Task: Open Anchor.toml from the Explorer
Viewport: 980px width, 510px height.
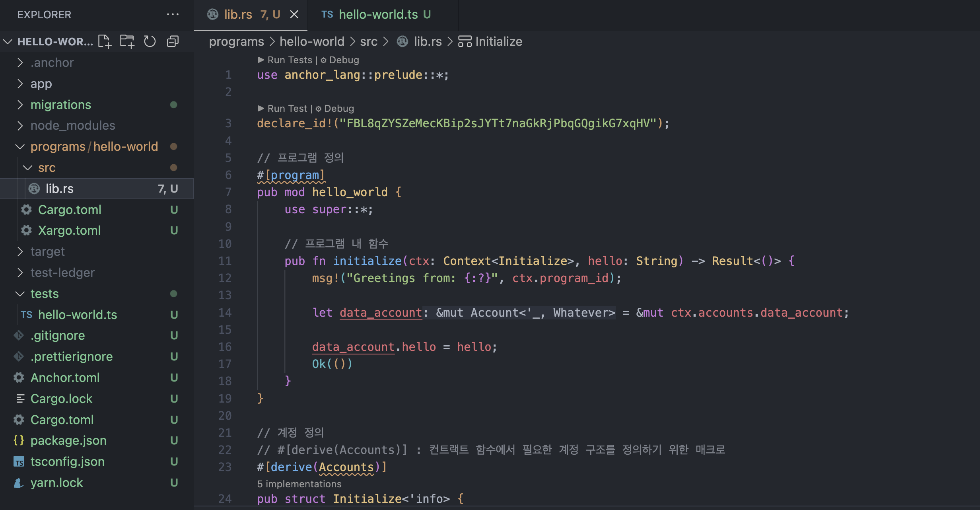Action: point(65,378)
